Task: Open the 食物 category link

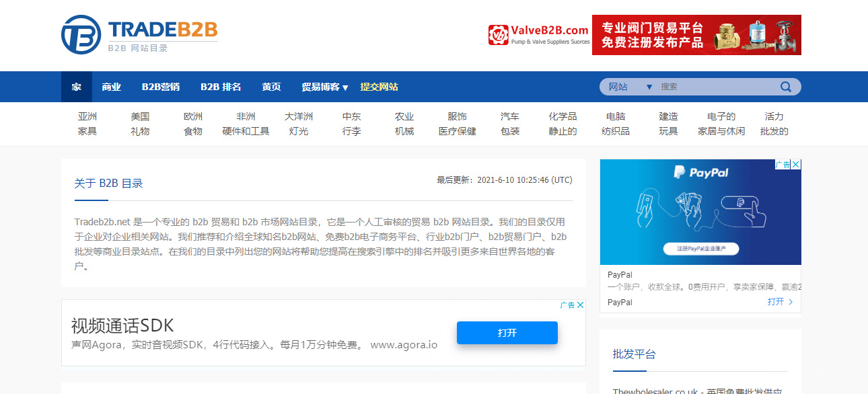Action: (193, 131)
